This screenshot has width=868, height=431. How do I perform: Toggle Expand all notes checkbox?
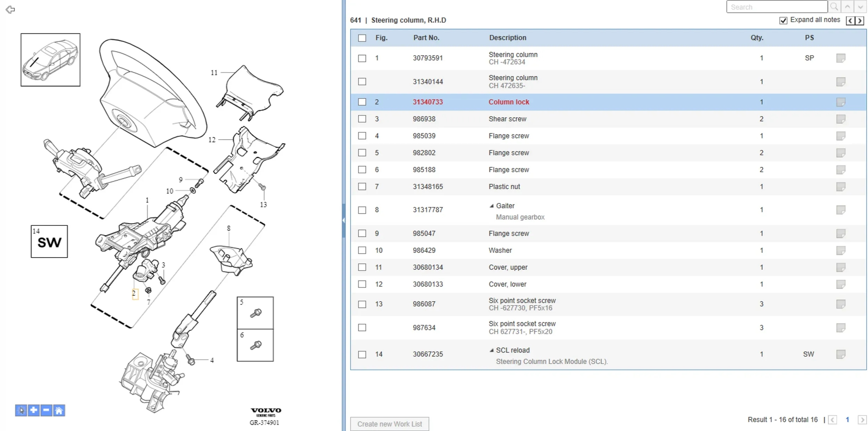coord(783,20)
